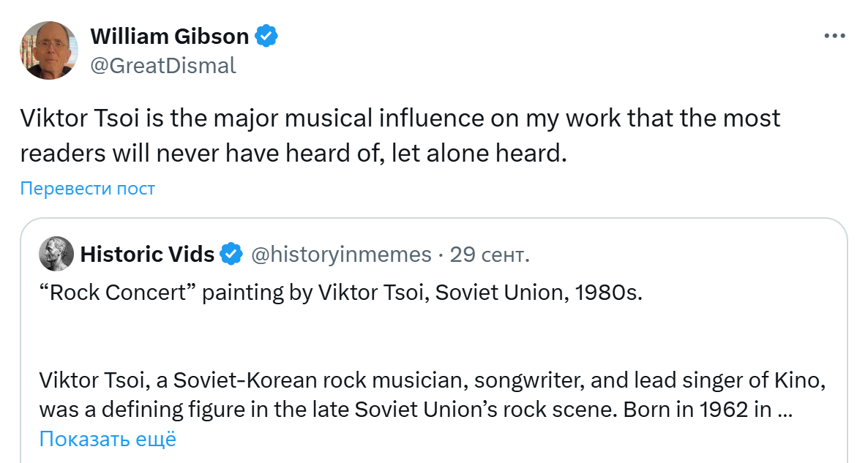Expand quoted post with "Показать ещё"
The height and width of the screenshot is (463, 868).
[x=108, y=439]
